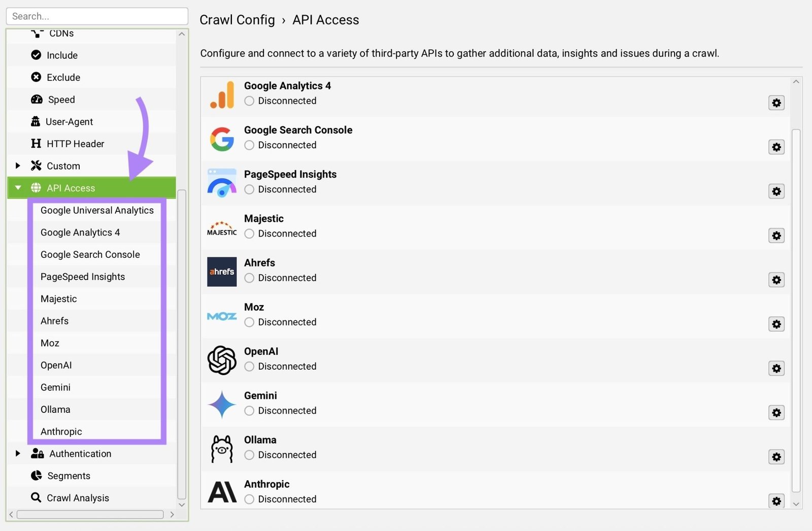The width and height of the screenshot is (812, 531).
Task: Click the Anthropic A\ logo
Action: point(222,492)
